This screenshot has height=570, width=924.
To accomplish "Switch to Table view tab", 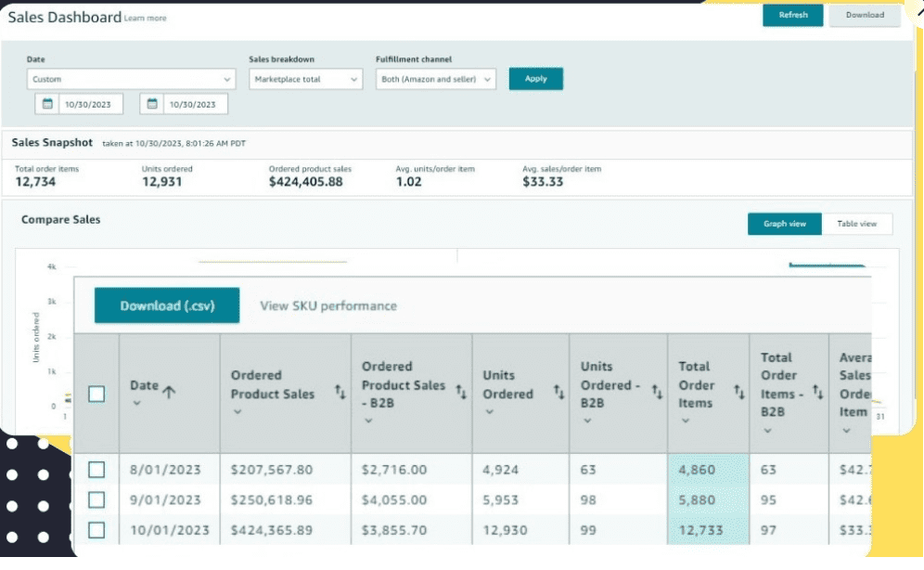I will point(856,224).
